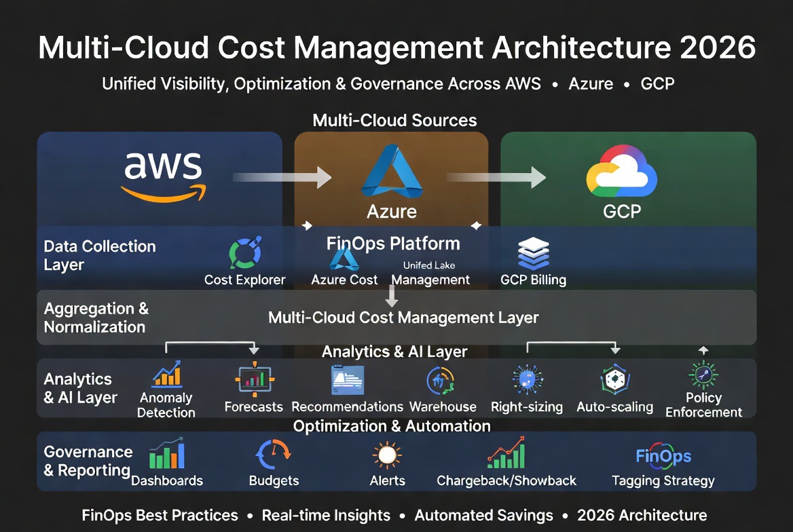Viewport: 793px width, 532px height.
Task: Click FinOps Best Practices in the footer
Action: 160,515
